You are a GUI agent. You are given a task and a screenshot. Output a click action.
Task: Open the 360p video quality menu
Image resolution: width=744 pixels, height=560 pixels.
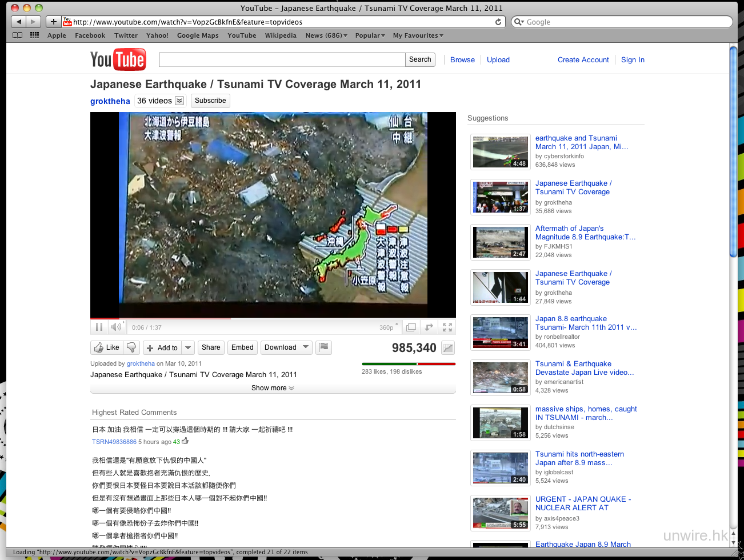pyautogui.click(x=389, y=327)
